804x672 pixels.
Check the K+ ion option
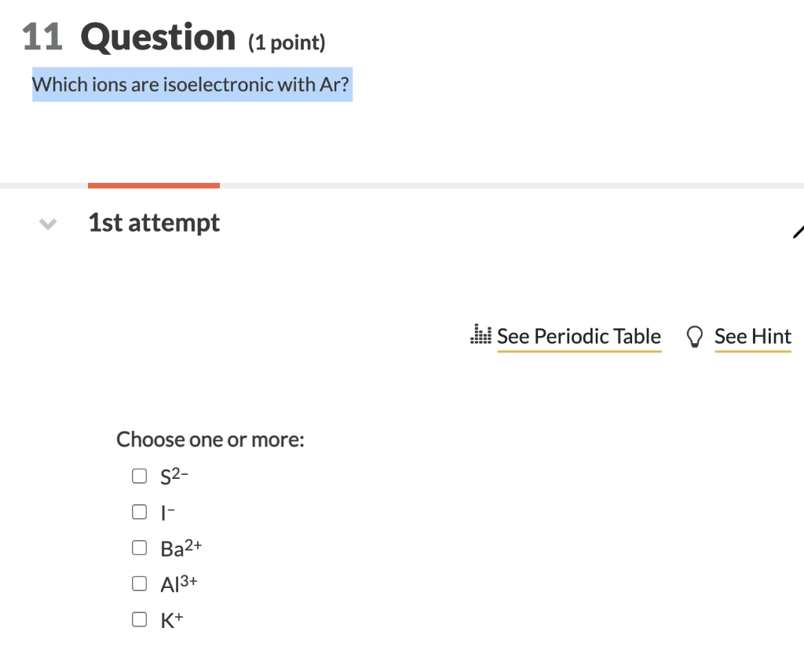tap(139, 619)
